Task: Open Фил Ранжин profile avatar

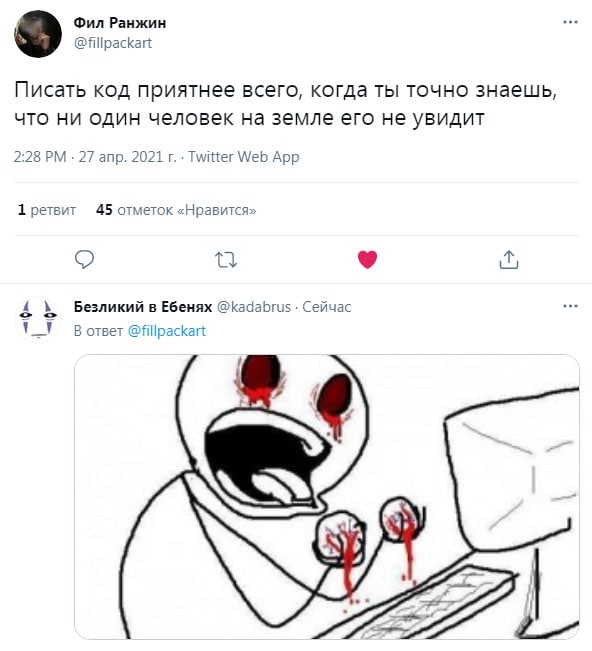Action: pos(38,34)
